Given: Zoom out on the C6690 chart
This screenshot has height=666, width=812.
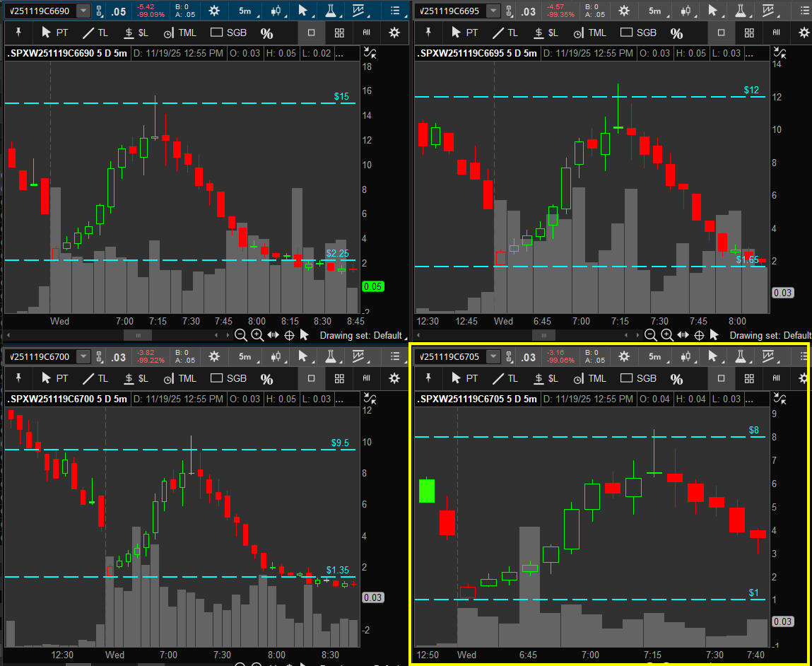Looking at the screenshot, I should 241,335.
